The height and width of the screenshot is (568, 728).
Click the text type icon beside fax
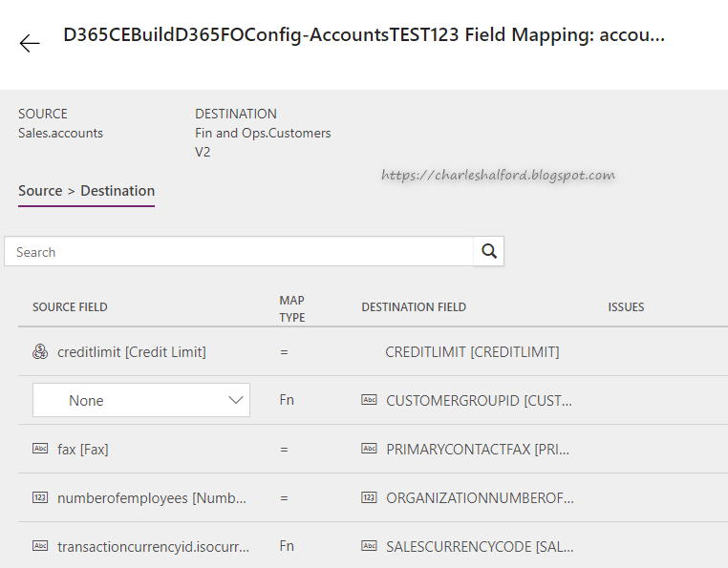coord(40,449)
